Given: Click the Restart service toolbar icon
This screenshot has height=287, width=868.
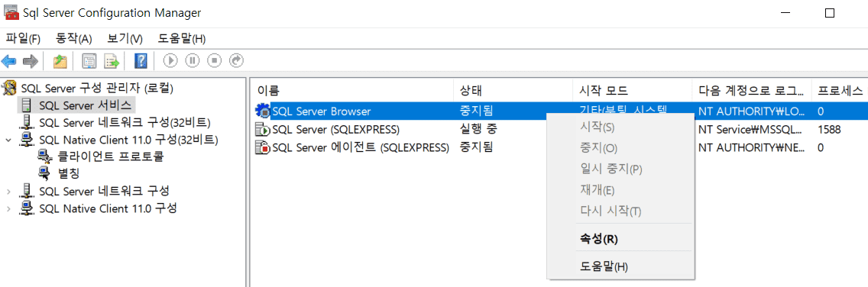Looking at the screenshot, I should tap(236, 61).
